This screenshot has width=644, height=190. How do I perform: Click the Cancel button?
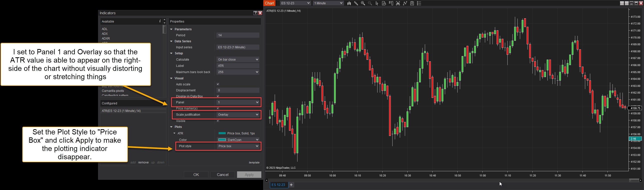(223, 175)
